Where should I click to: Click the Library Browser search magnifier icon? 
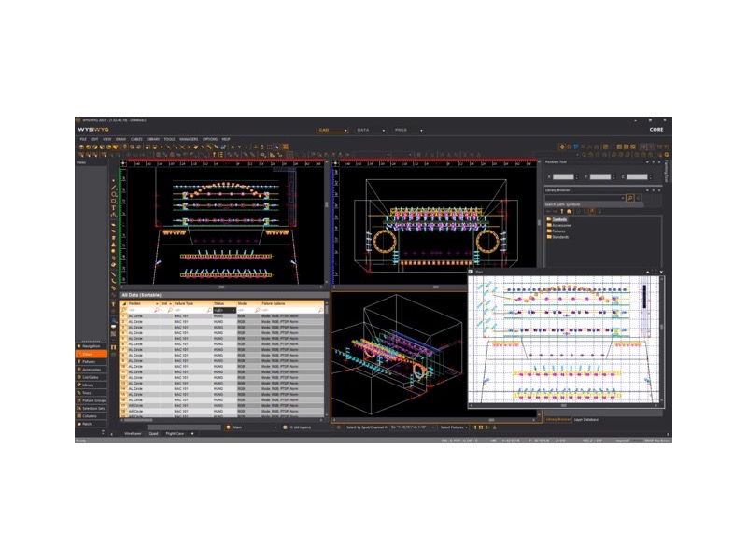(630, 198)
